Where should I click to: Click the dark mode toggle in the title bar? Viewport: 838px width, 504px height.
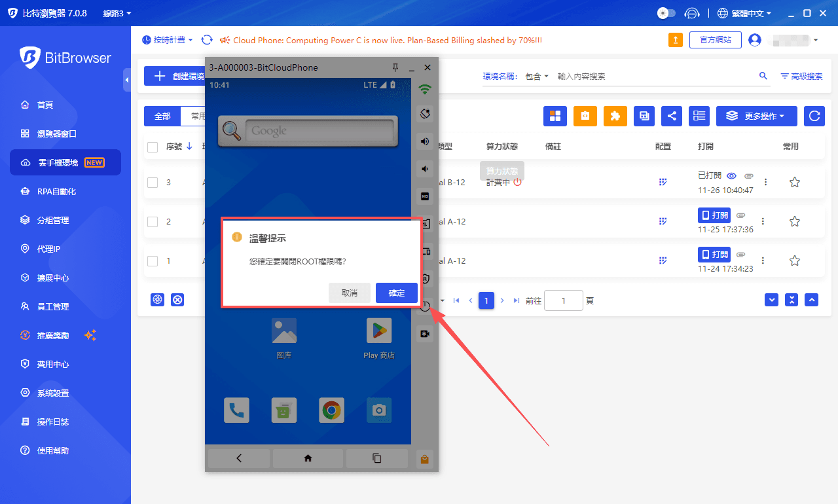tap(666, 12)
